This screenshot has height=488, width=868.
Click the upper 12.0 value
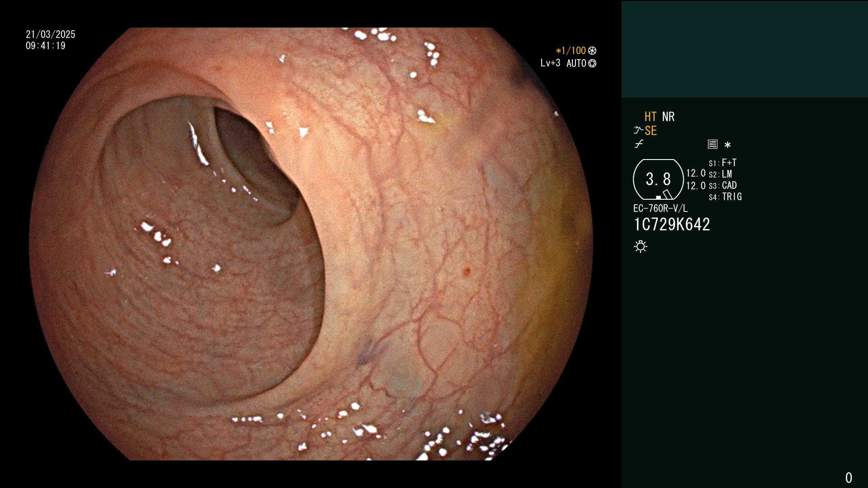696,173
